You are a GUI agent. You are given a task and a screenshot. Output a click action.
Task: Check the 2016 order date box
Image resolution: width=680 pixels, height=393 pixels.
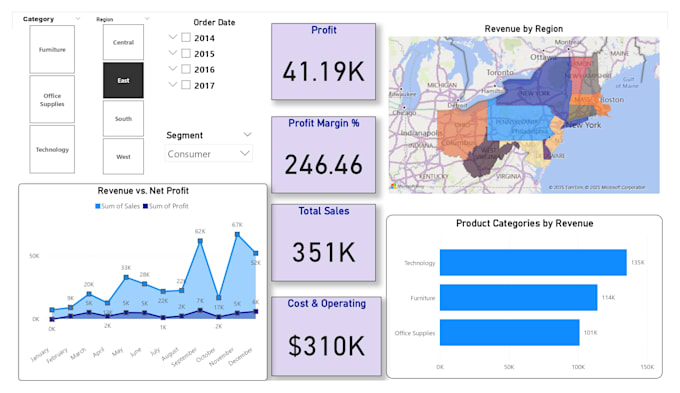pos(186,69)
